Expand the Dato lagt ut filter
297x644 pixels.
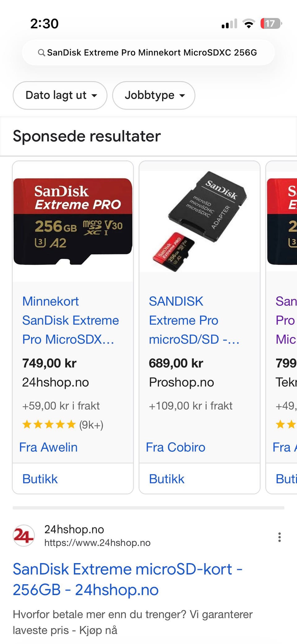click(60, 95)
